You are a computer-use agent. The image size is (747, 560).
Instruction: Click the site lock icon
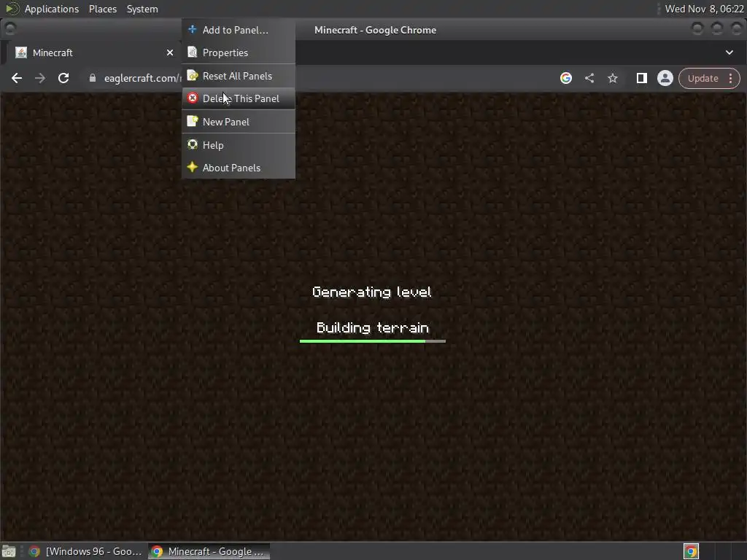pyautogui.click(x=93, y=78)
